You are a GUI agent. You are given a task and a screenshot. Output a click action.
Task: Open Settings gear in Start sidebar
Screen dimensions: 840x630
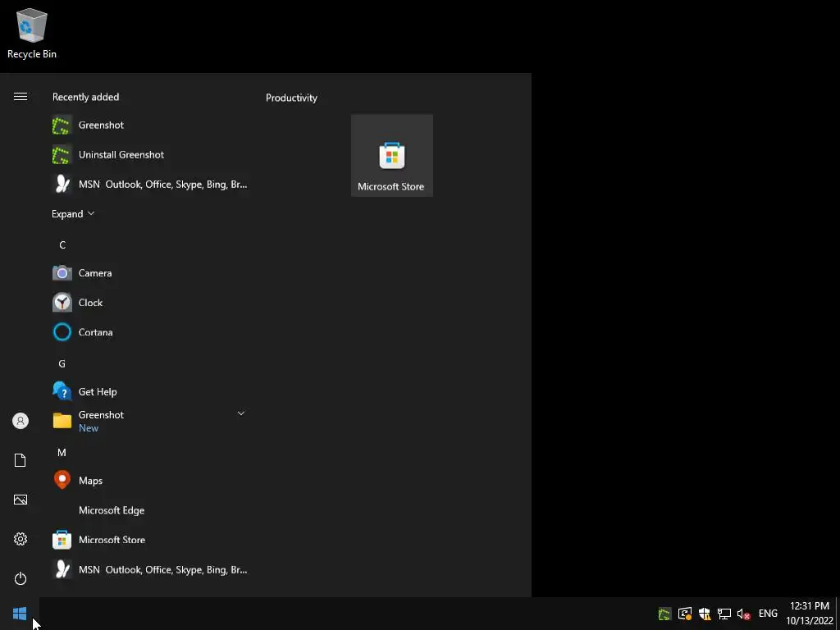click(x=21, y=539)
